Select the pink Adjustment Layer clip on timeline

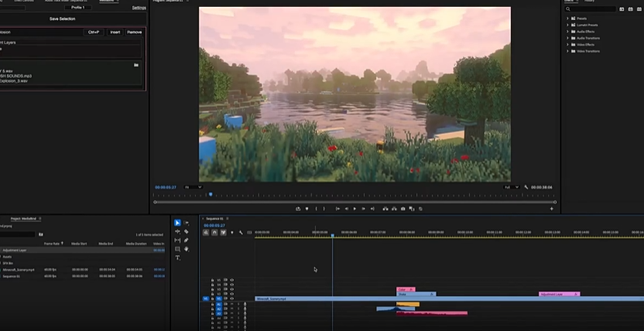559,294
